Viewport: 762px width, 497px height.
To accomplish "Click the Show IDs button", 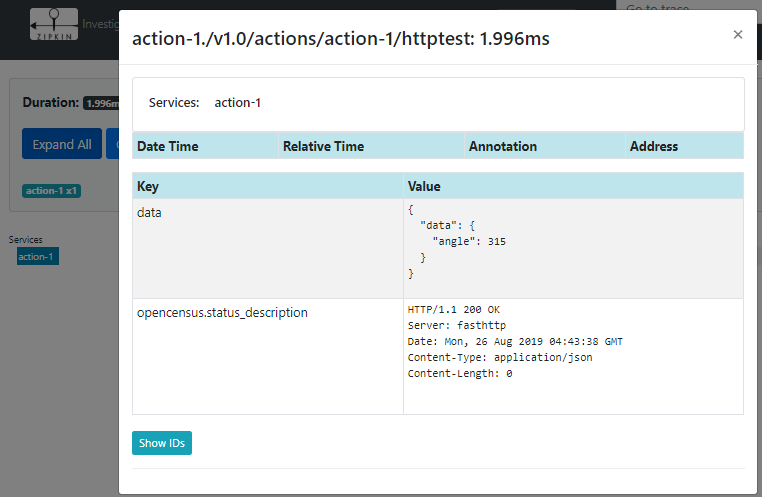I will [x=162, y=443].
